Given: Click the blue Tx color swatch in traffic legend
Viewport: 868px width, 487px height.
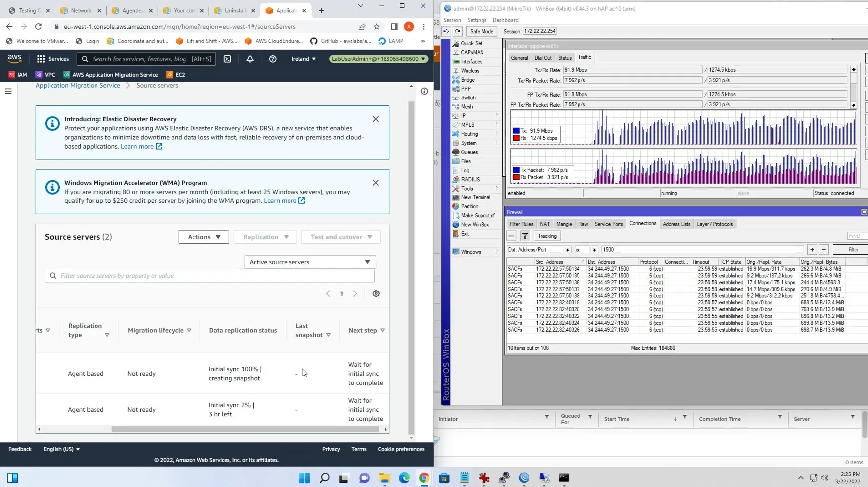Looking at the screenshot, I should [x=516, y=131].
